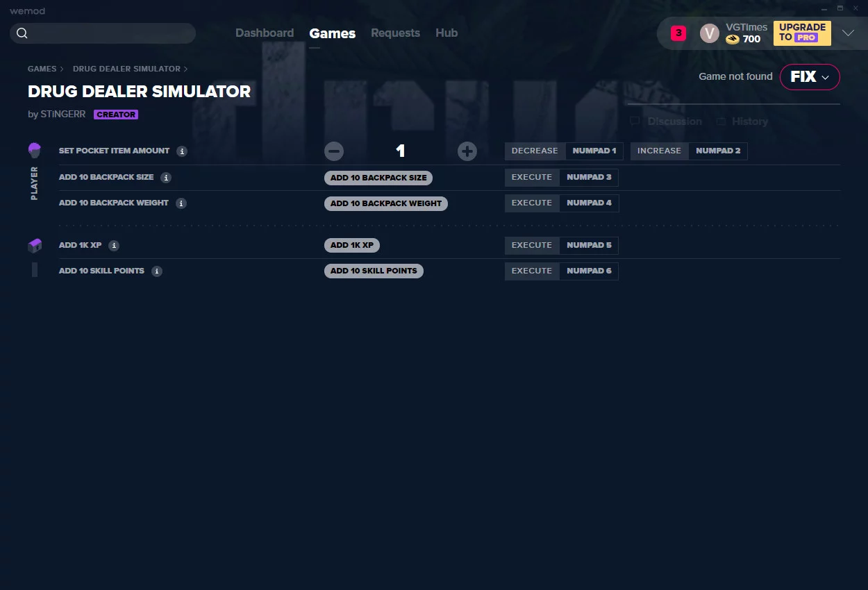Click the search input field
Screen dimensions: 868x590
tap(103, 33)
